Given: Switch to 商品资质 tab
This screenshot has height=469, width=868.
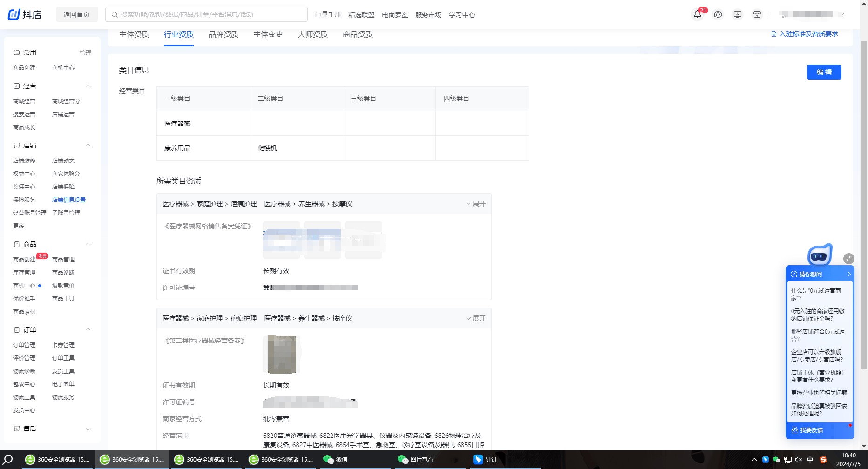Looking at the screenshot, I should (358, 34).
